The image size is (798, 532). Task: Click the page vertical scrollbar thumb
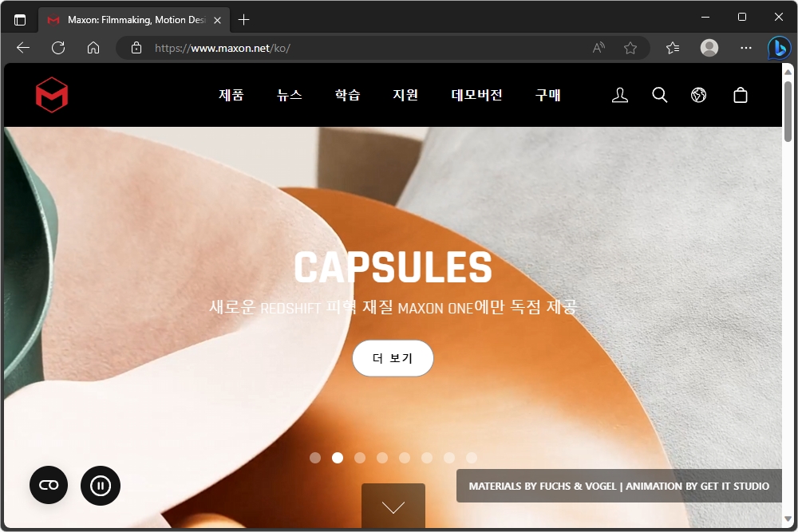[x=788, y=111]
